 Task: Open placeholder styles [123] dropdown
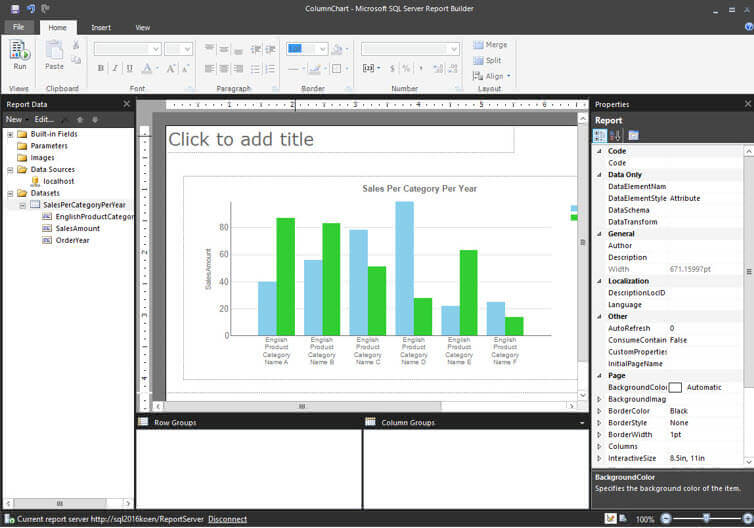[x=371, y=69]
